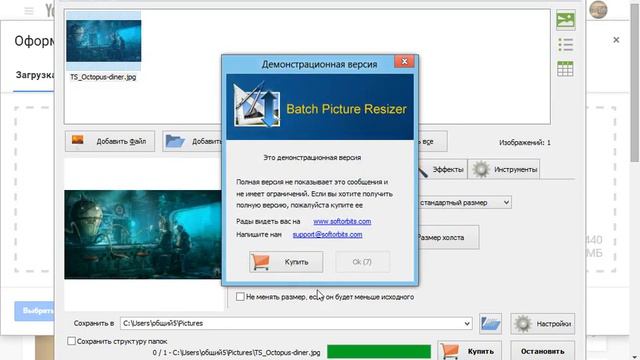Switch to table details view icon

pyautogui.click(x=565, y=69)
